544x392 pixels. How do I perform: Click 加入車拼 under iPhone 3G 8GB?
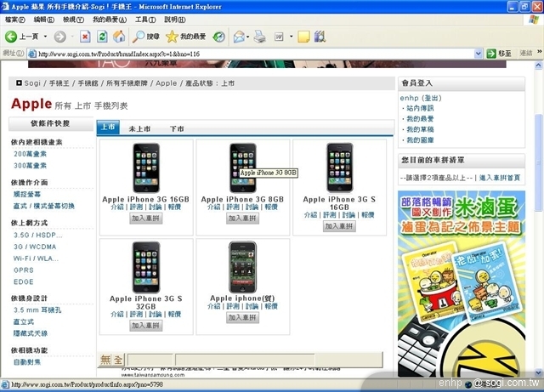click(242, 219)
